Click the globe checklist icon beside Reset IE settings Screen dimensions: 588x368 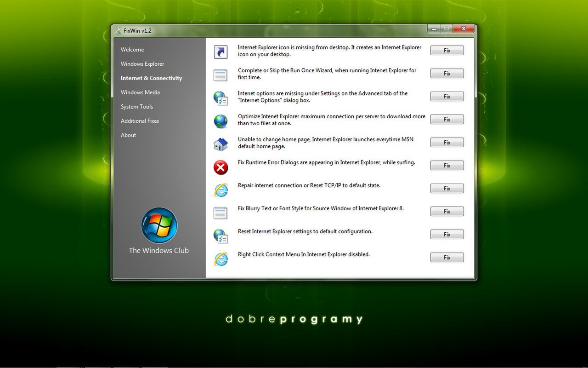221,236
